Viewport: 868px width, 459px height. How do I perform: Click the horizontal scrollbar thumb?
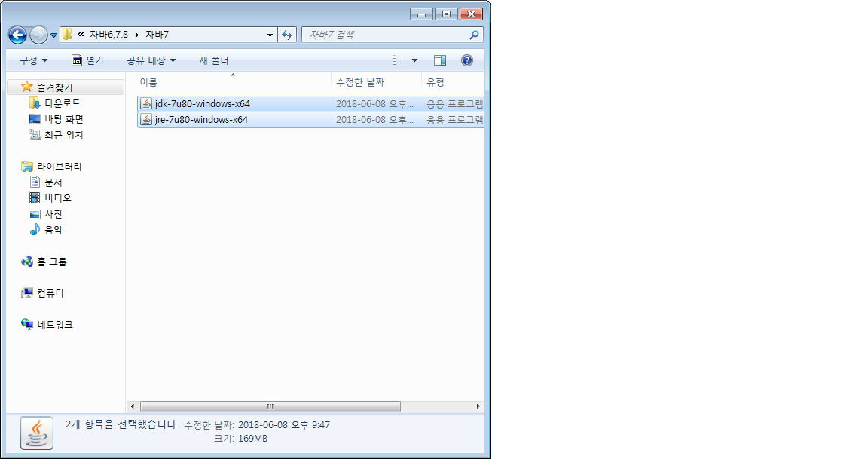tap(270, 406)
